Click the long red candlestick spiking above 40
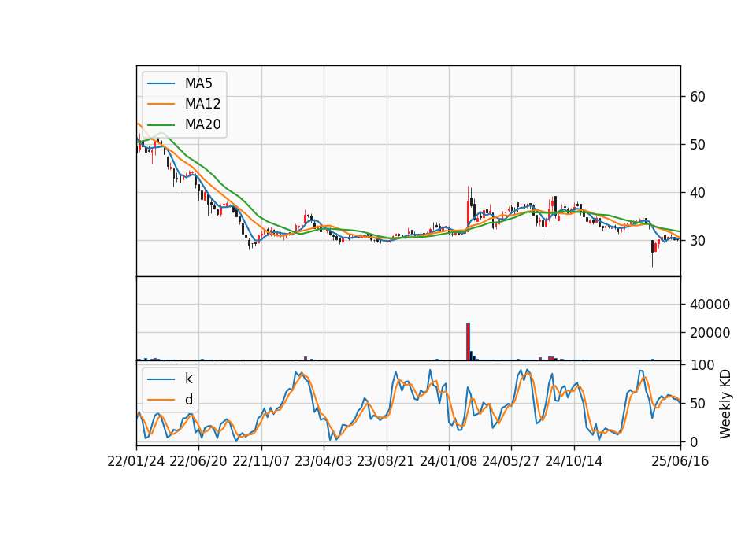 pyautogui.click(x=468, y=209)
